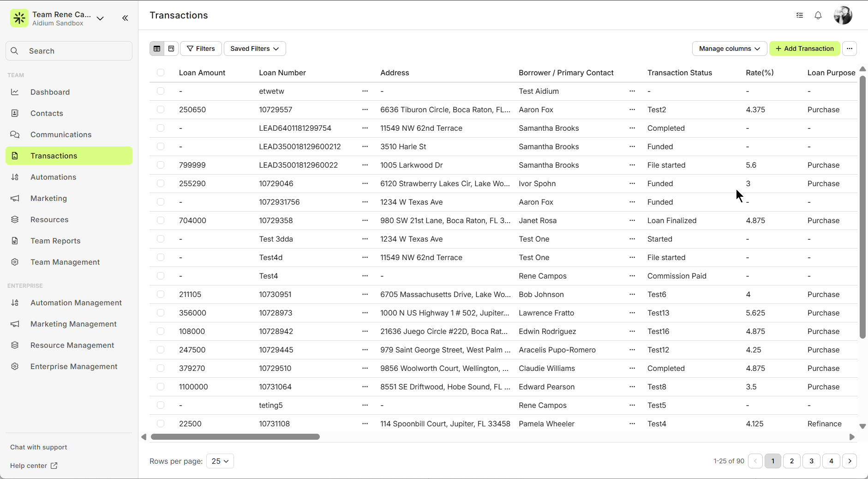Collapse the sidebar with double-chevron icon
The image size is (868, 479).
[125, 18]
